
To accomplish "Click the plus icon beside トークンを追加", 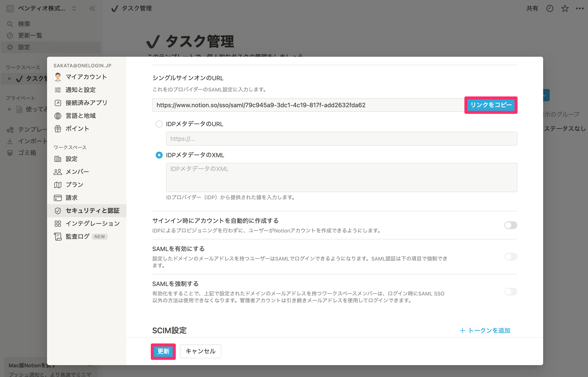I will tap(462, 331).
